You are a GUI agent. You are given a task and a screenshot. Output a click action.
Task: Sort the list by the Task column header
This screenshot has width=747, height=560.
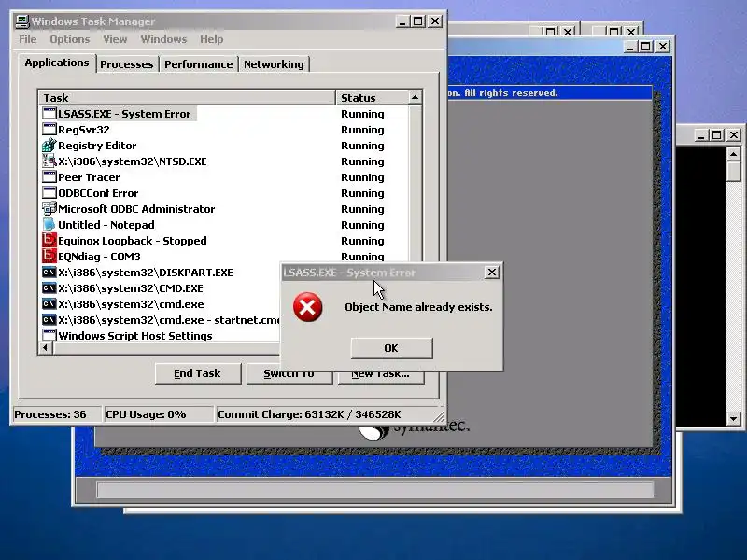click(186, 98)
